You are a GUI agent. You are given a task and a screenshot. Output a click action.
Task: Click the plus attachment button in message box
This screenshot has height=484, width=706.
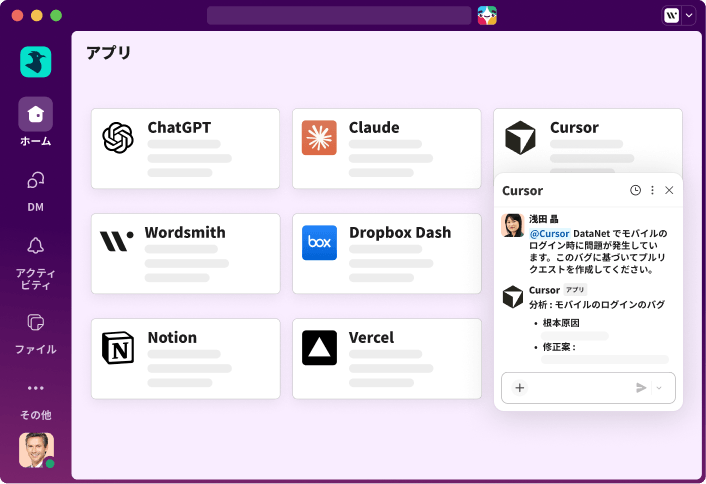[x=520, y=388]
